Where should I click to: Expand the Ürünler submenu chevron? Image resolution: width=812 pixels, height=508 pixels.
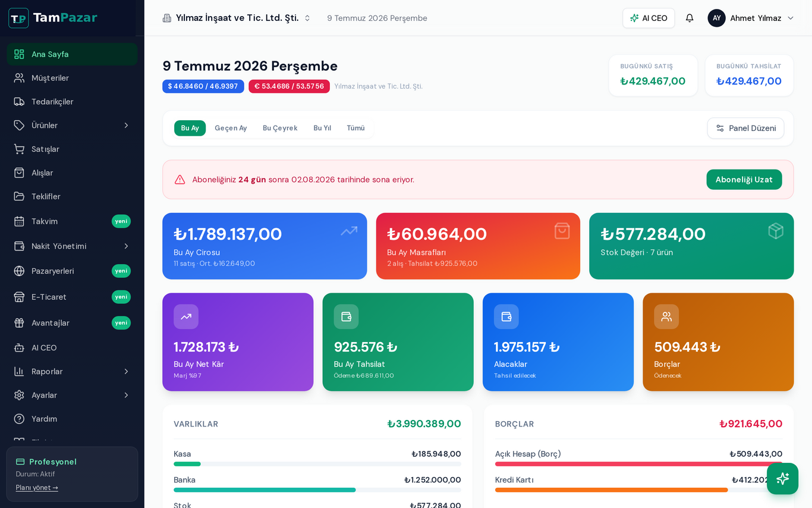pos(126,126)
